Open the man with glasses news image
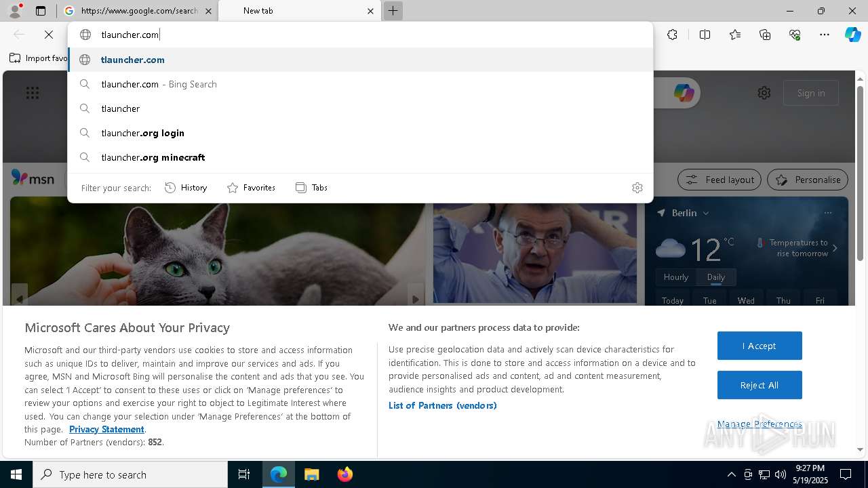 click(535, 252)
